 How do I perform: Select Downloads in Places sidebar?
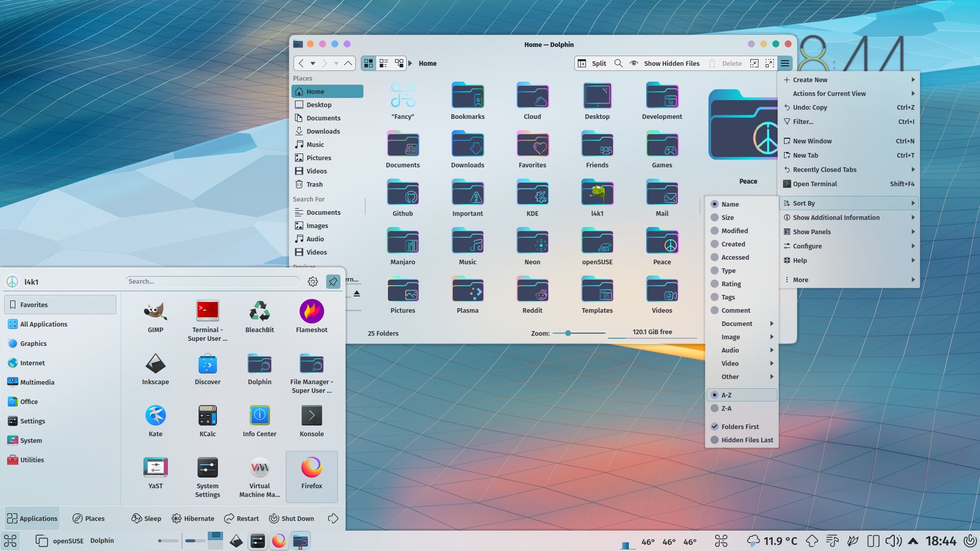click(327, 131)
